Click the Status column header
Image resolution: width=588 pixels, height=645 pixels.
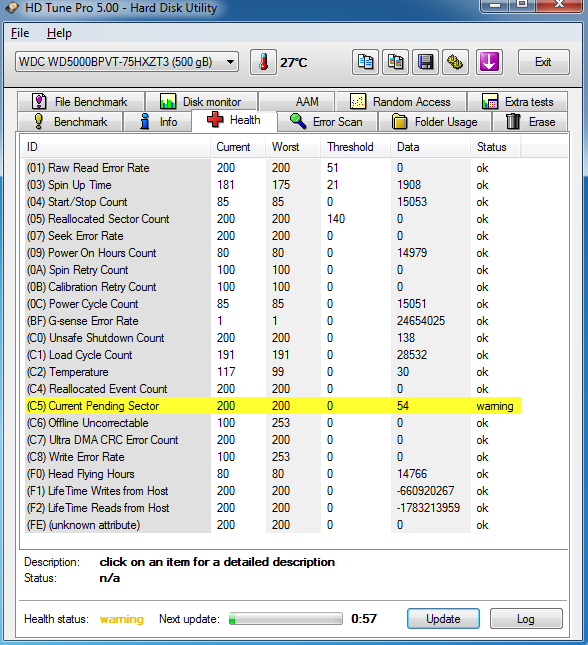coord(496,147)
